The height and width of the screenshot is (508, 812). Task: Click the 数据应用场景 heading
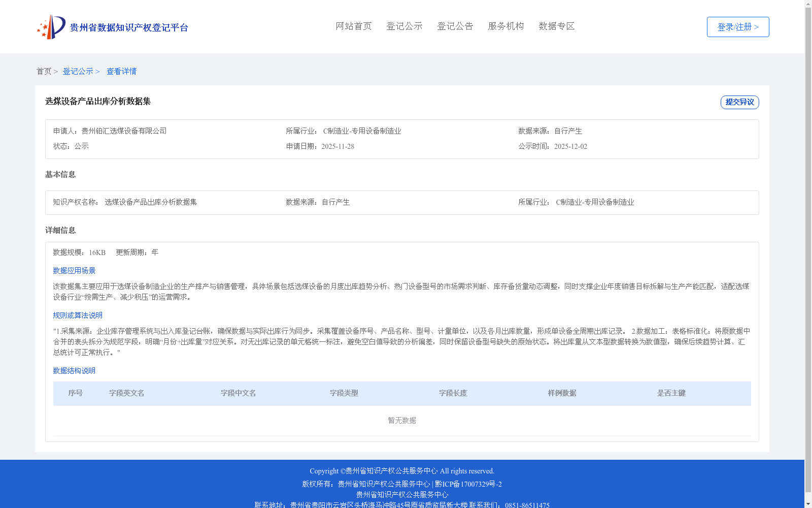click(75, 271)
